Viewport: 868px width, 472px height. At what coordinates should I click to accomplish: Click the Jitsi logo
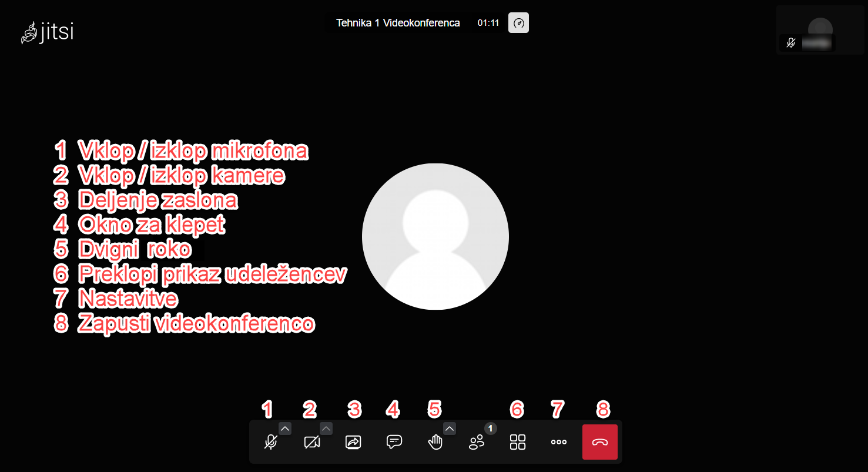(47, 32)
